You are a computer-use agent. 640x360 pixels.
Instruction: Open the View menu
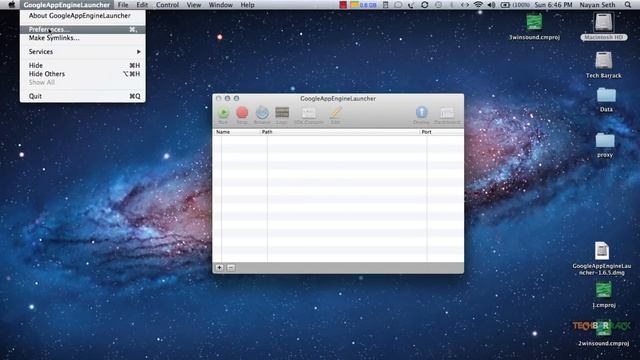tap(194, 5)
